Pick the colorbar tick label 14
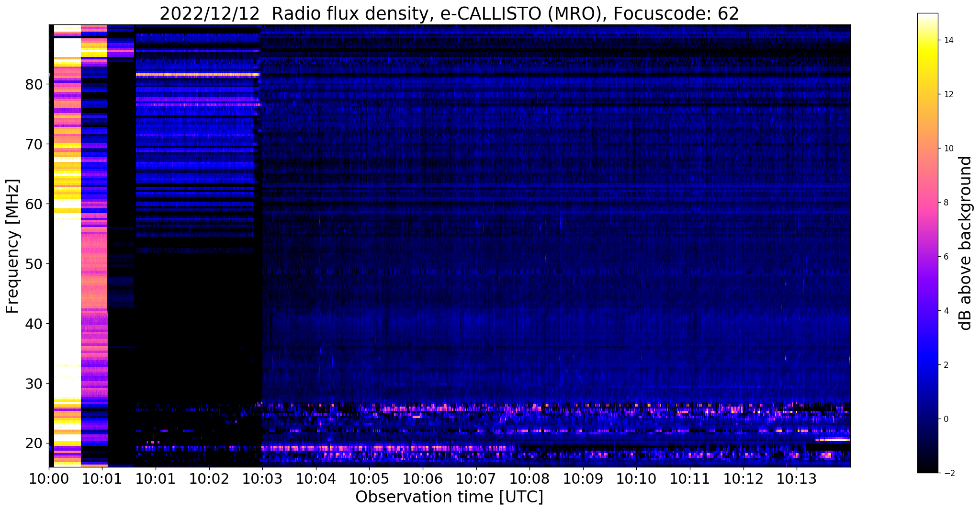 tap(948, 40)
